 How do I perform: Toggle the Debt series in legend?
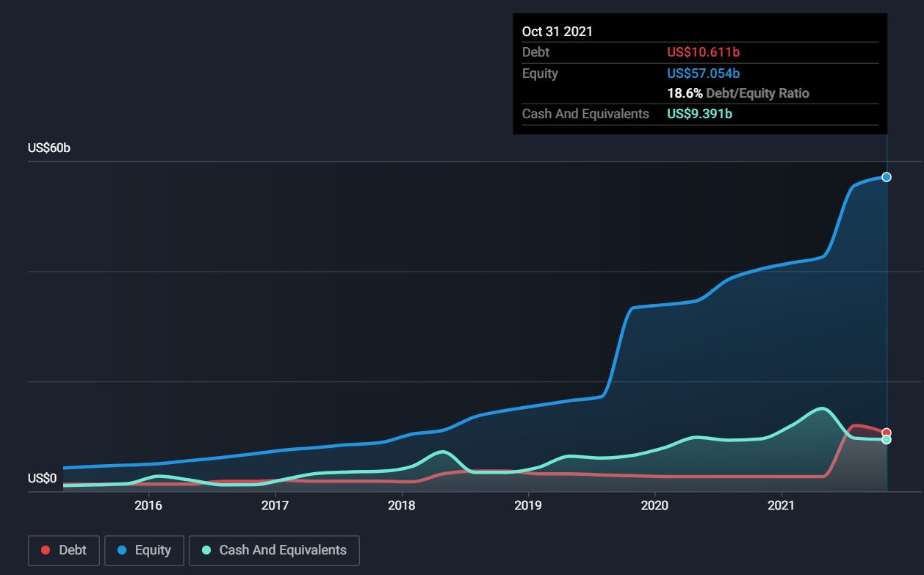point(64,550)
